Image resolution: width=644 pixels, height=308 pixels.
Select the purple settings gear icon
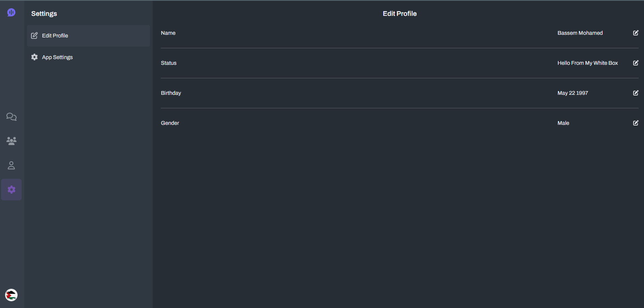(x=11, y=190)
